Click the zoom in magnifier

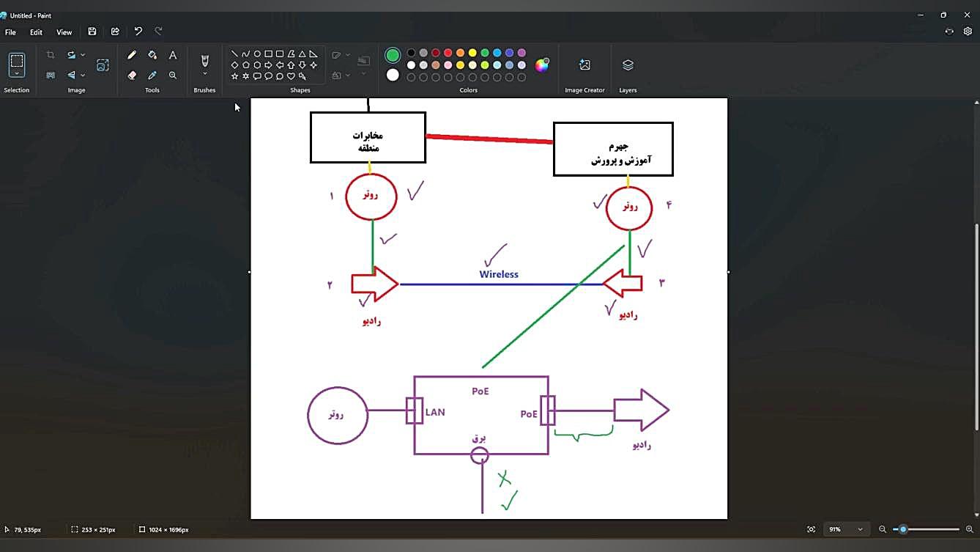point(970,529)
